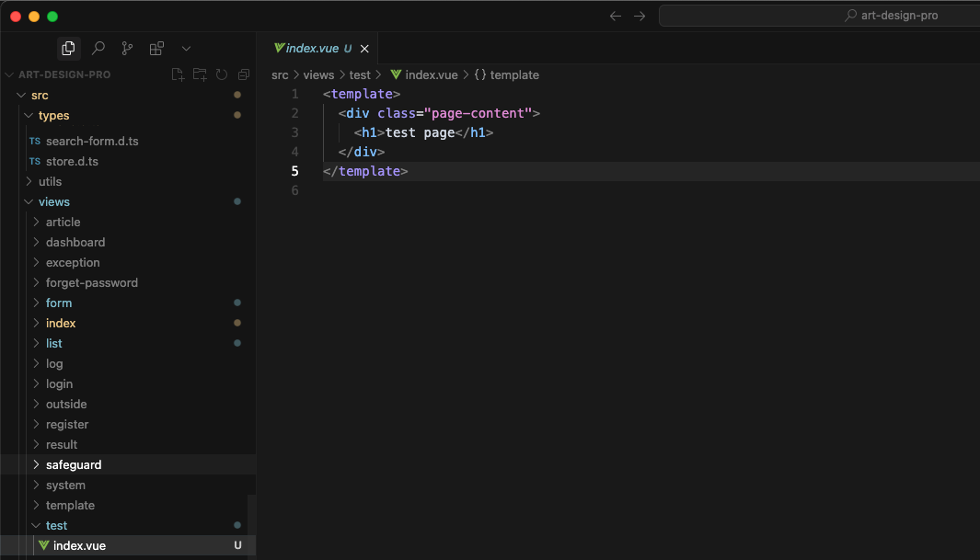Image resolution: width=980 pixels, height=560 pixels.
Task: Click the test breadcrumb segment
Action: pyautogui.click(x=360, y=74)
